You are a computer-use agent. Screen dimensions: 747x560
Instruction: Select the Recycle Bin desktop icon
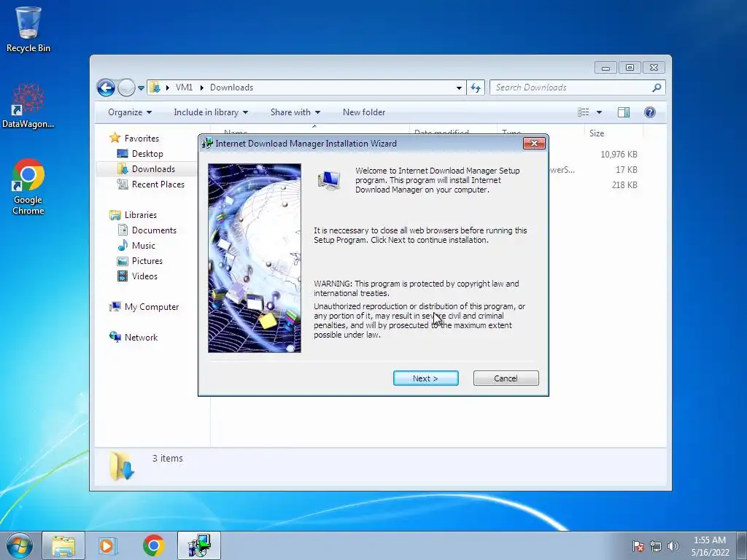coord(28,29)
